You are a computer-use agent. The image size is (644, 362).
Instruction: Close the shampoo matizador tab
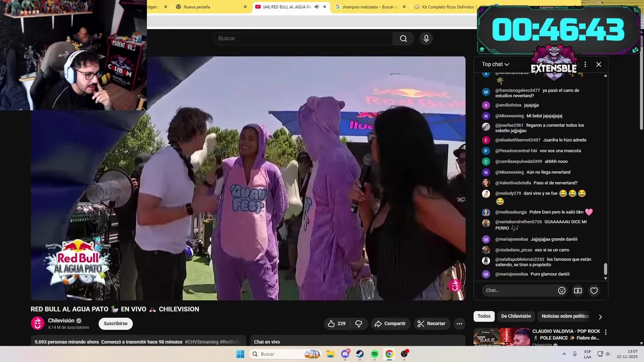(x=404, y=7)
